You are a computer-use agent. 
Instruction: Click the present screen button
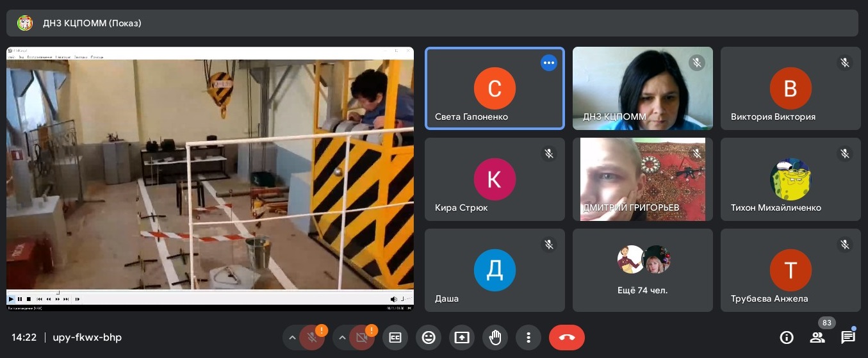[x=462, y=338]
